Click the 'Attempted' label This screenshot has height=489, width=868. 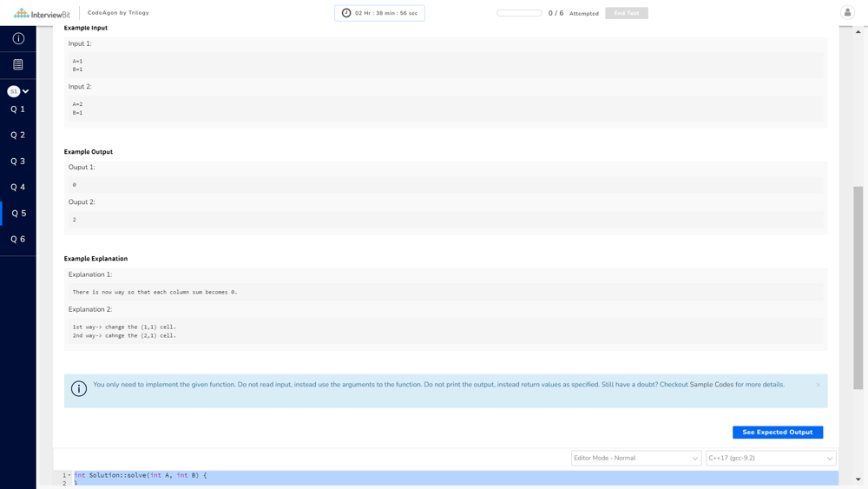click(583, 13)
